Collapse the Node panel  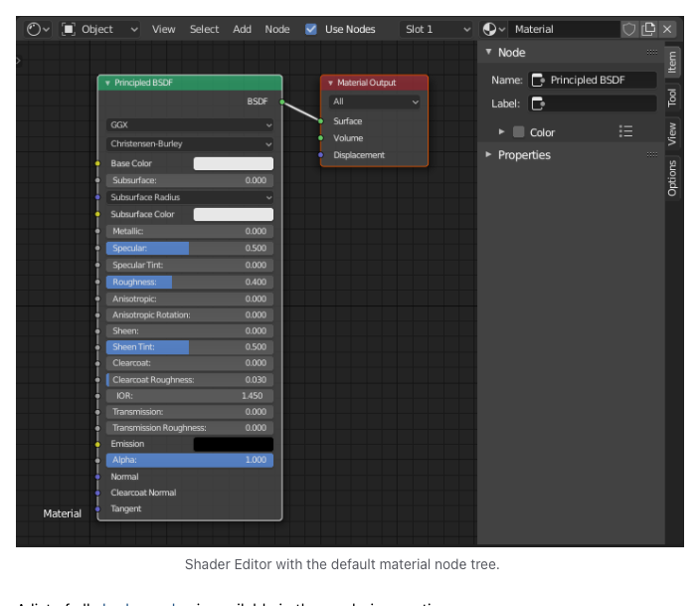pos(489,52)
